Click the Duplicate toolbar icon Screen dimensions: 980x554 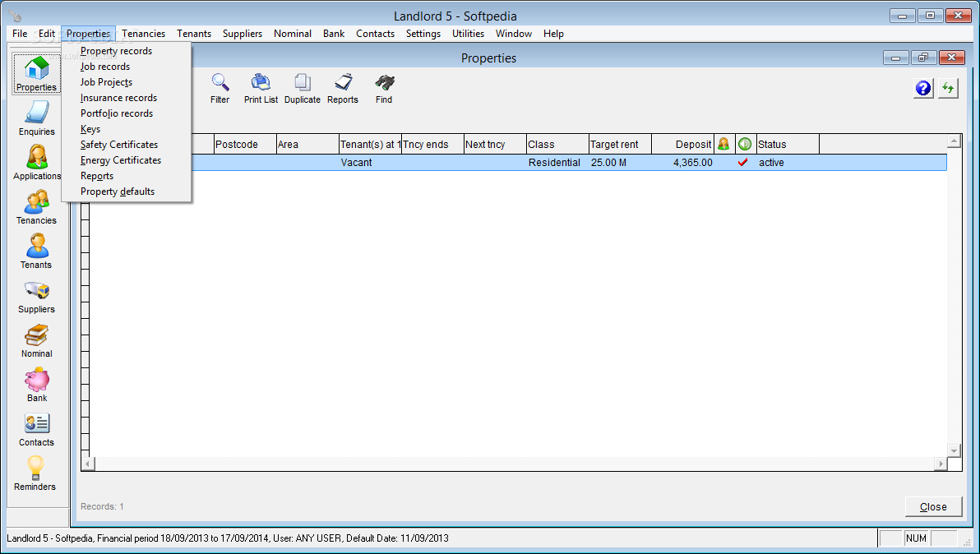pyautogui.click(x=303, y=89)
